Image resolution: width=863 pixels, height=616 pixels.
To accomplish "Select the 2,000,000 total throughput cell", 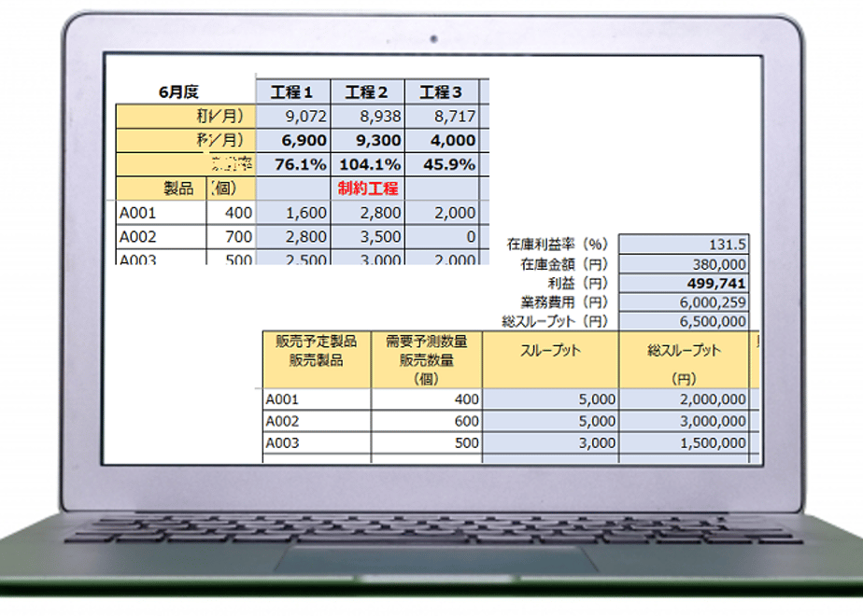I will click(684, 399).
